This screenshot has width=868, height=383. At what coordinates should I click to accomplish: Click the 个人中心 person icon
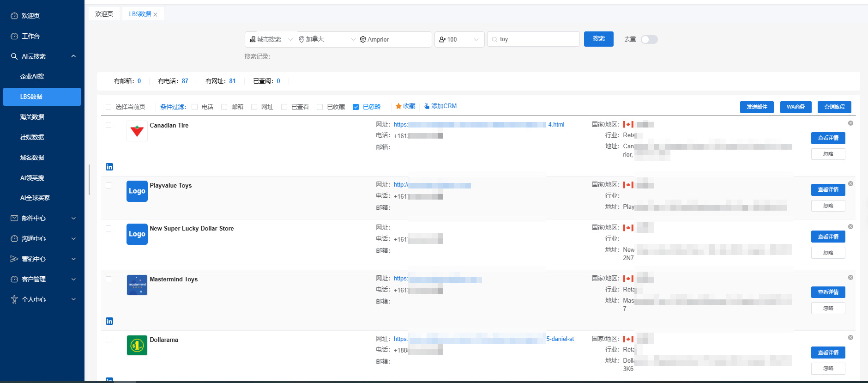[14, 299]
